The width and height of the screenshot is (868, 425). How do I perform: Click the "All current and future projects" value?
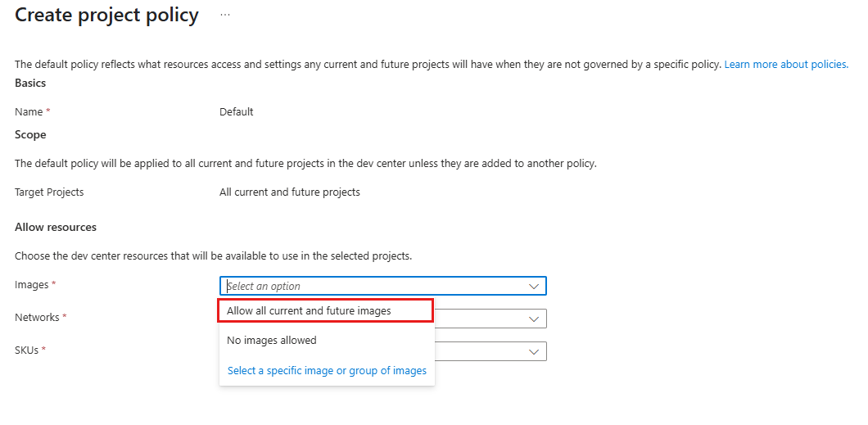pos(290,192)
